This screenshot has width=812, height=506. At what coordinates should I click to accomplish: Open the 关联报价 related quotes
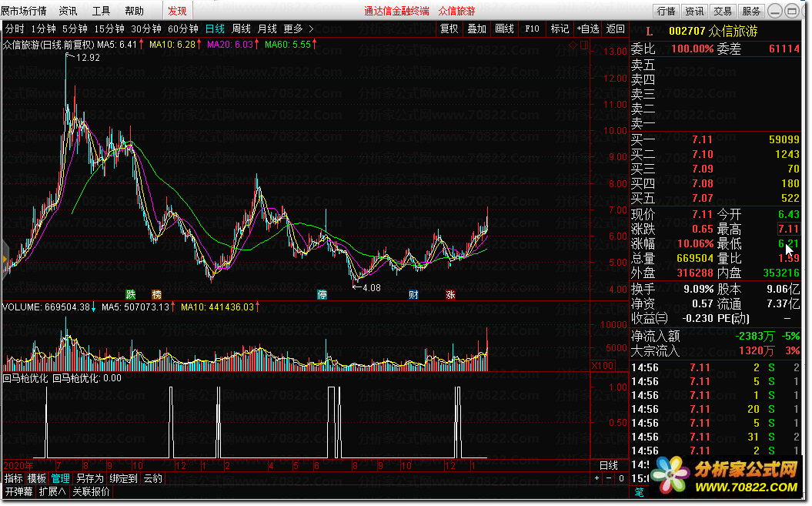click(x=91, y=491)
